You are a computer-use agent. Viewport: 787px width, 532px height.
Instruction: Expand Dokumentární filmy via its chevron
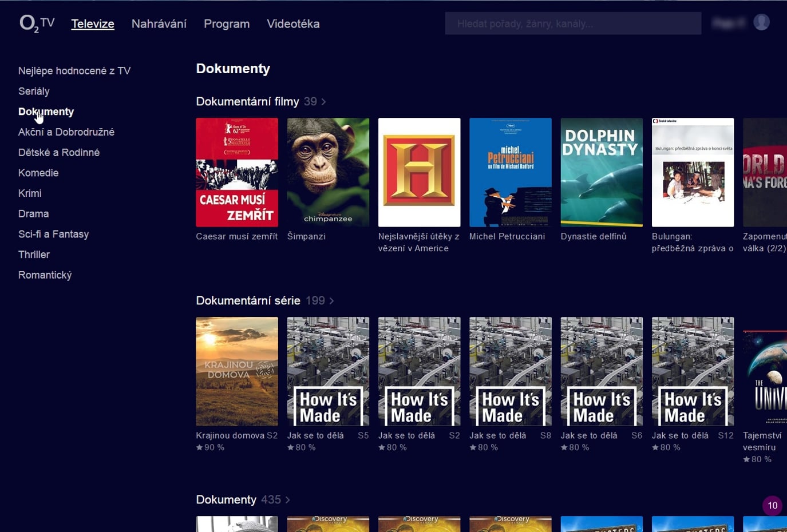tap(324, 102)
